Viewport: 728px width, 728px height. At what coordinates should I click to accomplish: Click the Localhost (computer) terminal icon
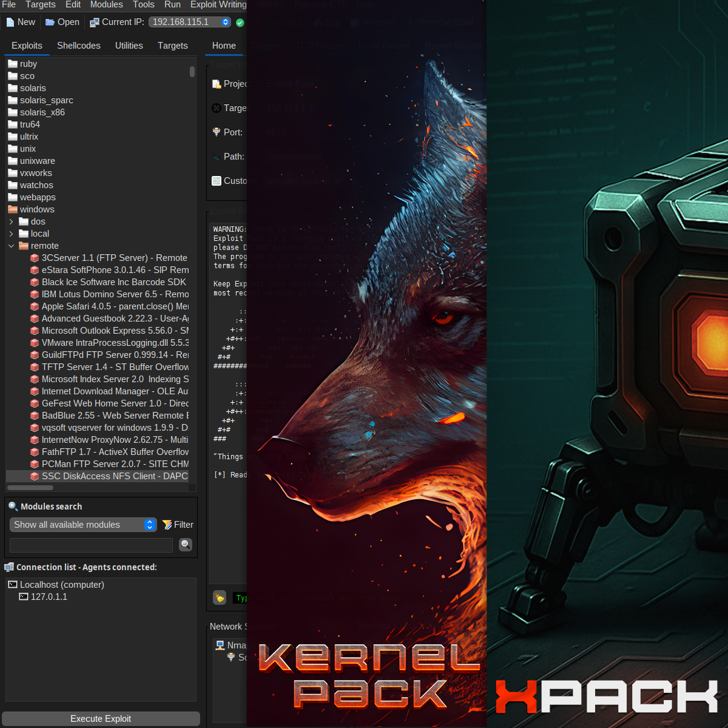[13, 585]
